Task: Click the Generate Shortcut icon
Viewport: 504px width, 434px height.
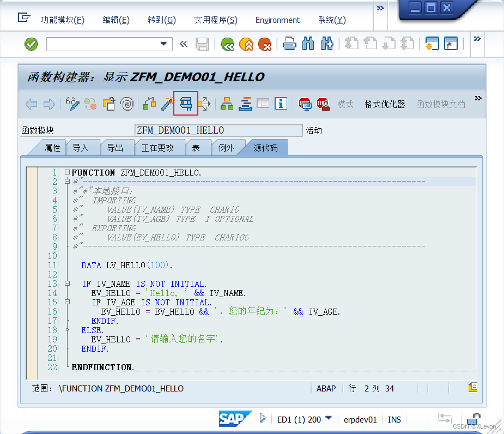Action: click(x=451, y=44)
